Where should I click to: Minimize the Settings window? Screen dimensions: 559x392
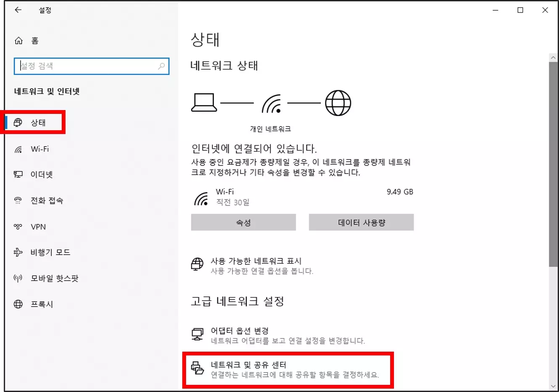[x=496, y=10]
